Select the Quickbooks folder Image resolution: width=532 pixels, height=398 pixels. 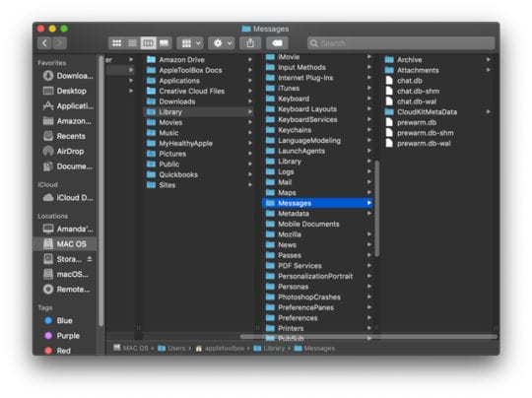tap(199, 174)
